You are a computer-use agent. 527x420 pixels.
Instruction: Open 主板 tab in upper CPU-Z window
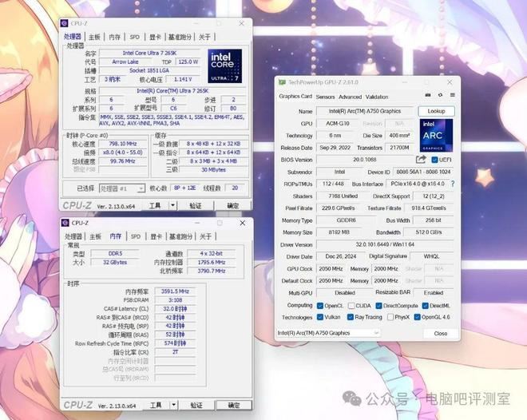pyautogui.click(x=95, y=37)
